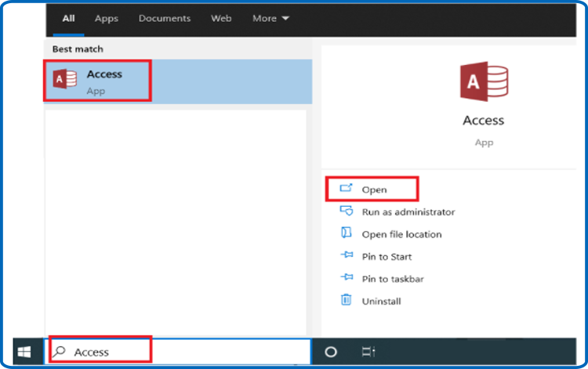Click the Access title under the large logo

484,120
